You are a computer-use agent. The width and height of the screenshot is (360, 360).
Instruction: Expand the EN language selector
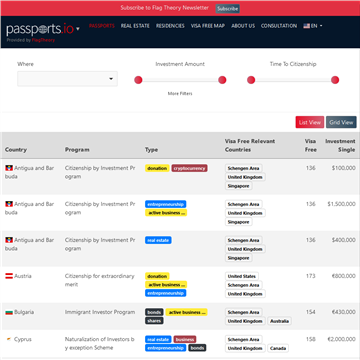click(313, 26)
